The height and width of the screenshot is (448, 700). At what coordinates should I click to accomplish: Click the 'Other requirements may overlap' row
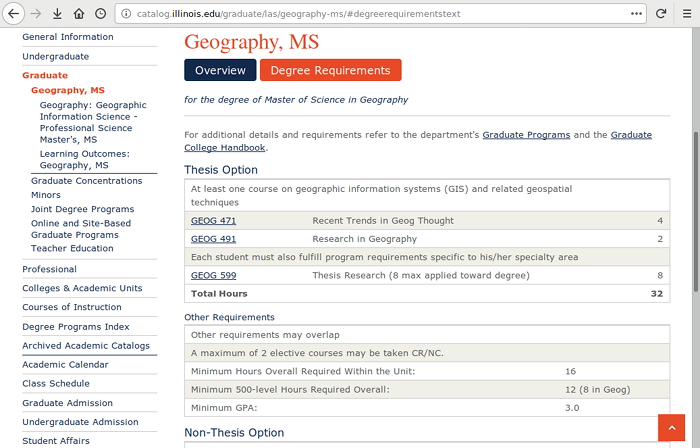pos(427,335)
